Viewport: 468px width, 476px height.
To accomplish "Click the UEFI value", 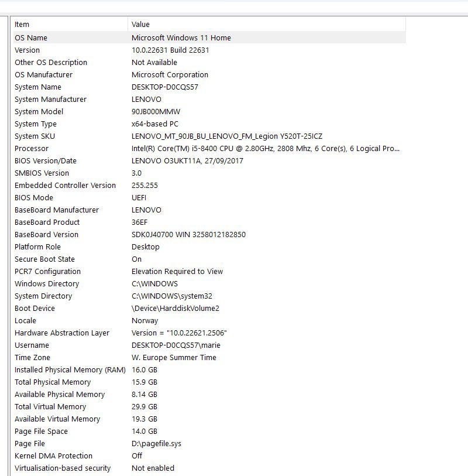I will pyautogui.click(x=139, y=198).
